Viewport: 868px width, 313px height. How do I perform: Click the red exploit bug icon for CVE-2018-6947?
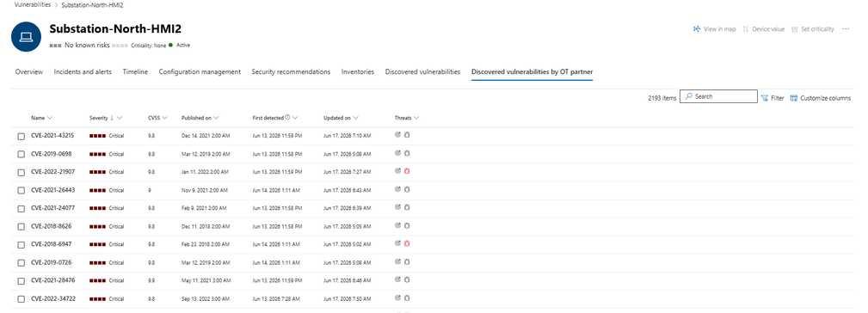tap(407, 243)
